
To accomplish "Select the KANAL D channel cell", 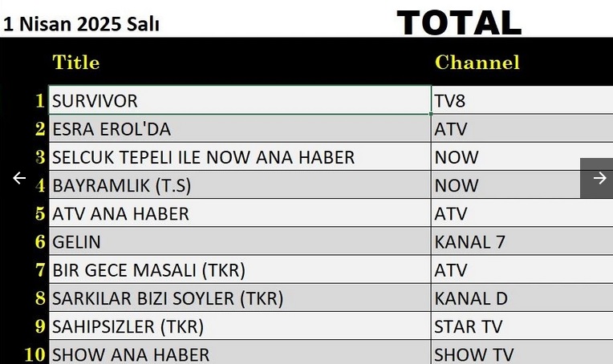I will coord(522,297).
